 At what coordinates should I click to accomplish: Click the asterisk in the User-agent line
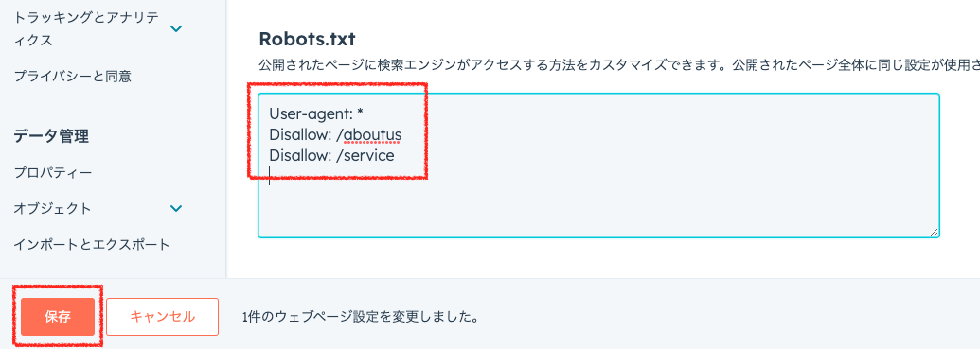pos(360,114)
